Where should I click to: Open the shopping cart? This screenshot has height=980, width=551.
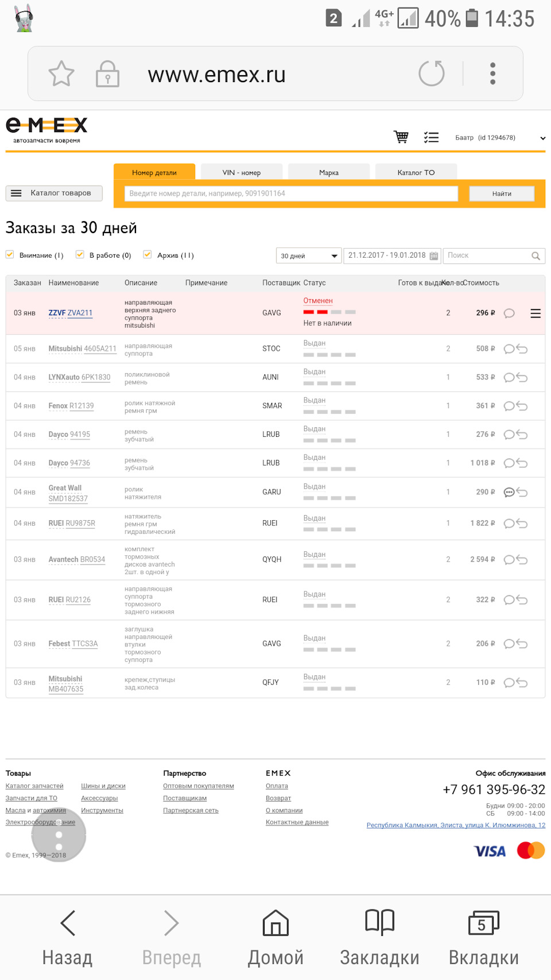401,137
